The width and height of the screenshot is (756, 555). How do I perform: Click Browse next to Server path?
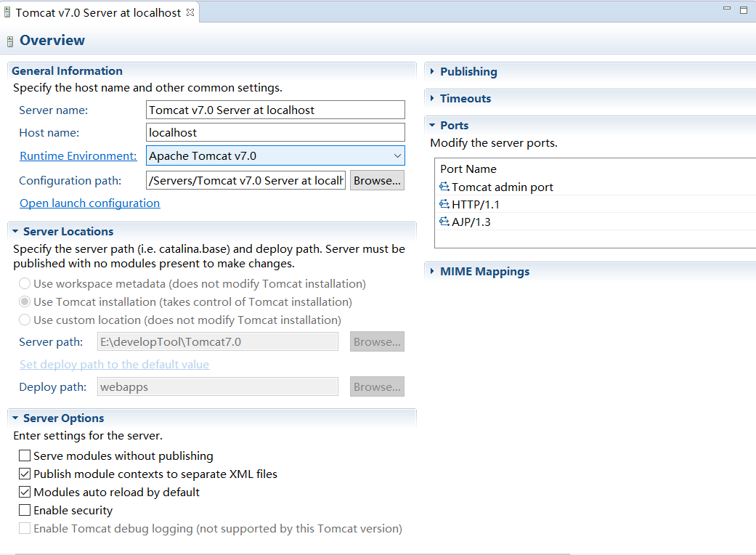[377, 342]
